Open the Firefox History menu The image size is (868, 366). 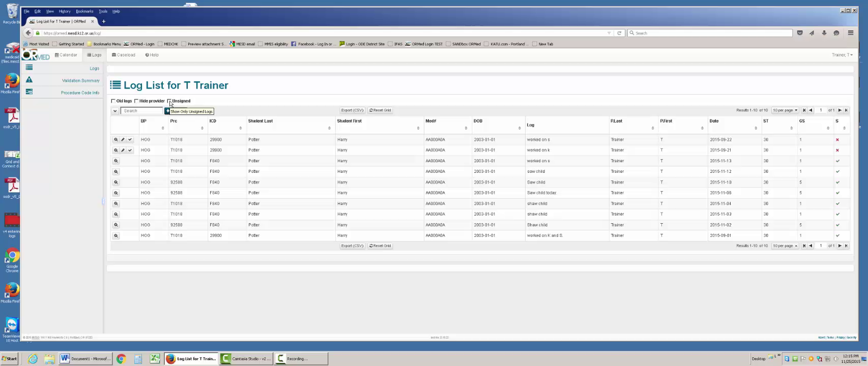tap(65, 11)
